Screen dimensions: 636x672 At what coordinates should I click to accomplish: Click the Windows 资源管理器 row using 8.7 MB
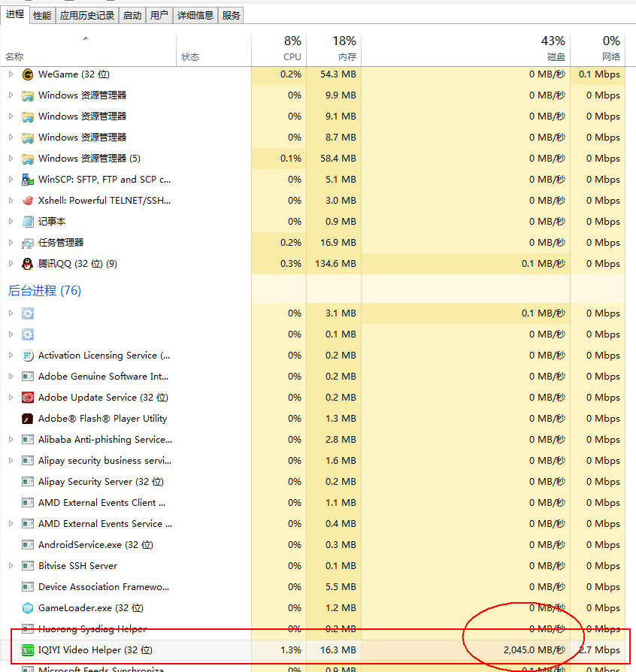[313, 137]
